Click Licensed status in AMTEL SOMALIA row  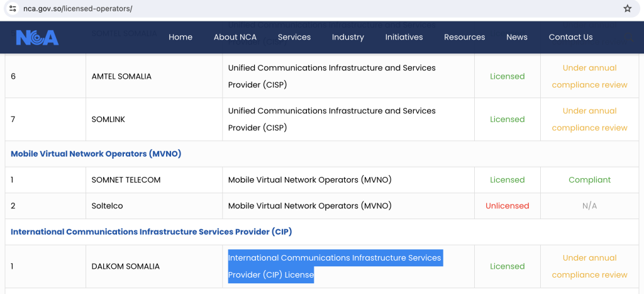508,76
